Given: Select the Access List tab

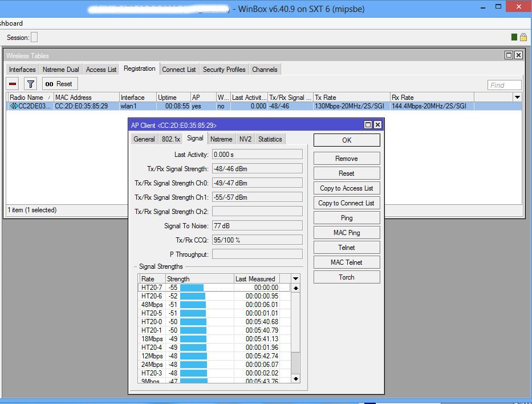Looking at the screenshot, I should pyautogui.click(x=101, y=70).
